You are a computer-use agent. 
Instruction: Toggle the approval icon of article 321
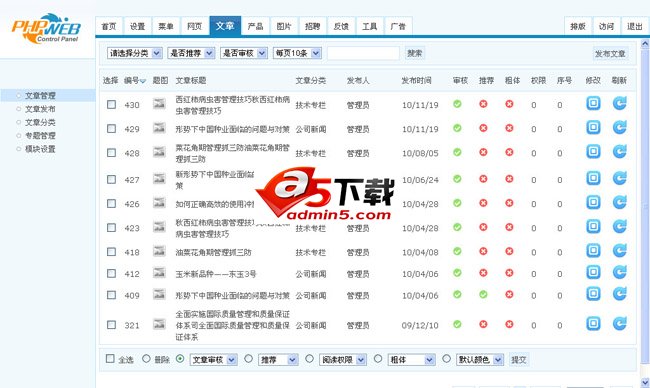point(457,324)
